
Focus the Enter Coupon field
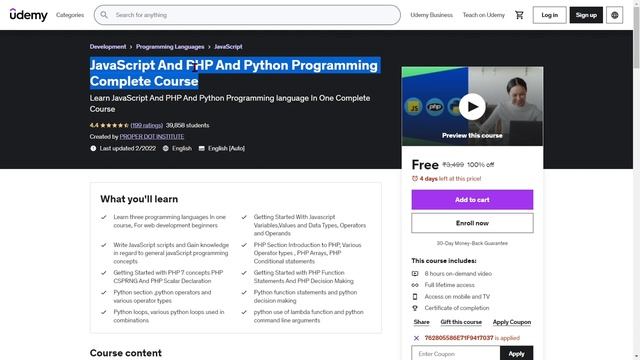point(456,354)
